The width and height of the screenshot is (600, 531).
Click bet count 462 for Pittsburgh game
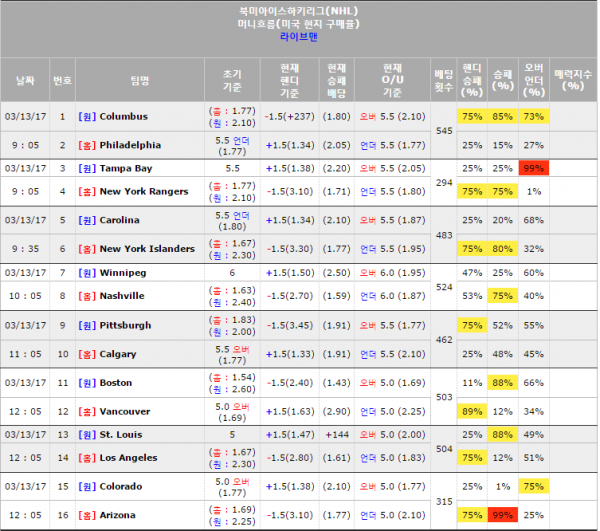tap(444, 340)
